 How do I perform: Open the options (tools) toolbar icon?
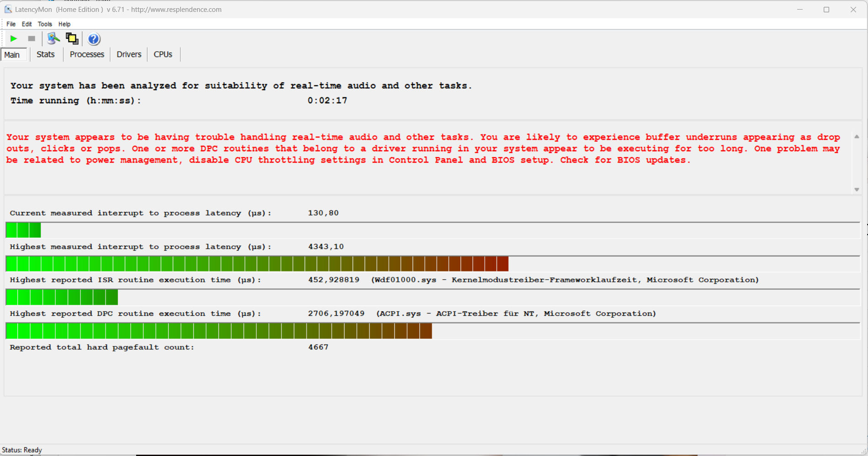point(53,39)
